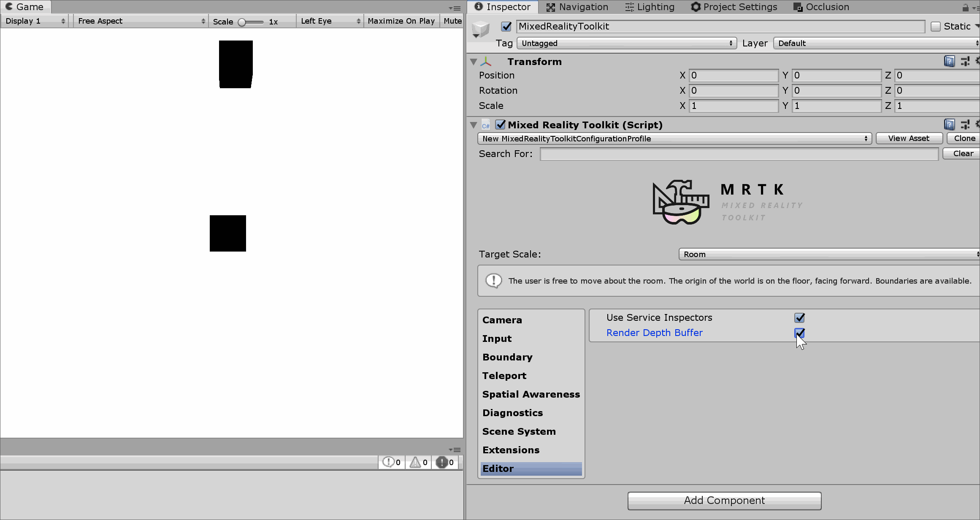Click the Clone button

tap(965, 138)
